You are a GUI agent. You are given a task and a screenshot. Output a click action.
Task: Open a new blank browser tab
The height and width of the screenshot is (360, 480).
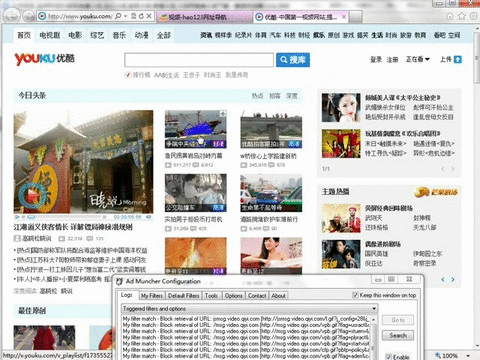356,17
